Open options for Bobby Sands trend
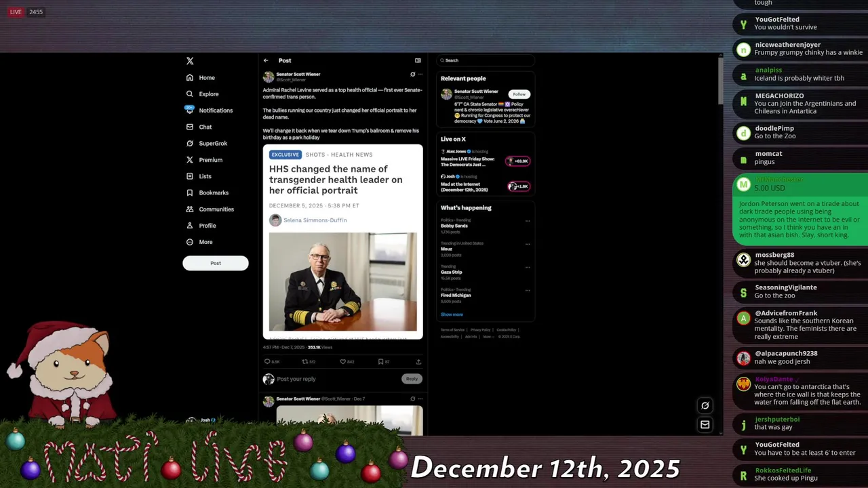This screenshot has height=488, width=868. pyautogui.click(x=528, y=221)
